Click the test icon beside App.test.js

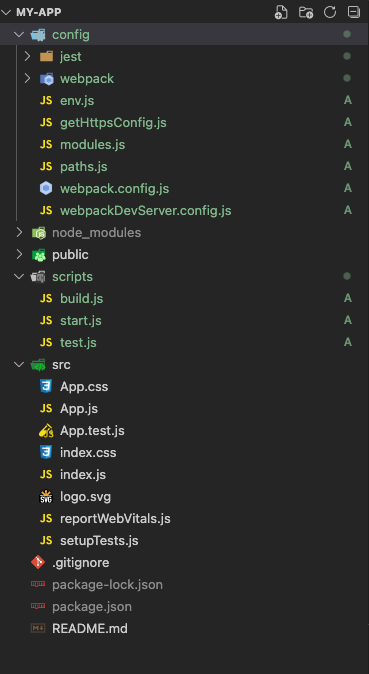click(x=46, y=430)
